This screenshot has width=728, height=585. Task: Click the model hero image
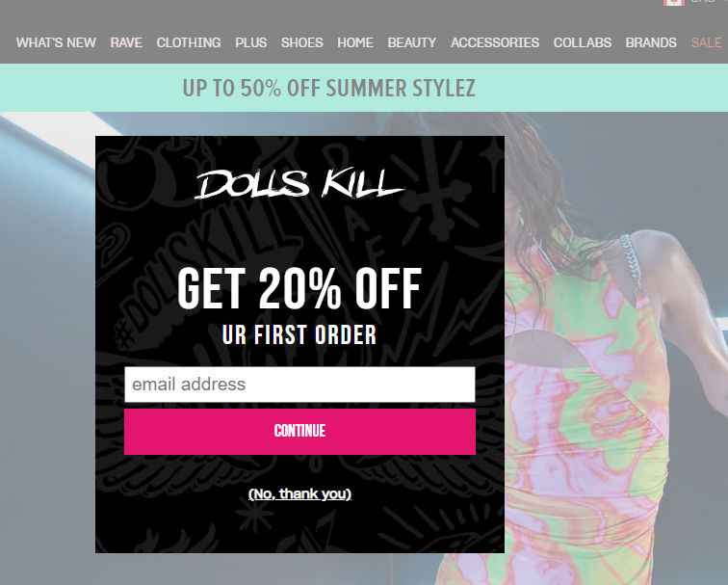[615, 349]
